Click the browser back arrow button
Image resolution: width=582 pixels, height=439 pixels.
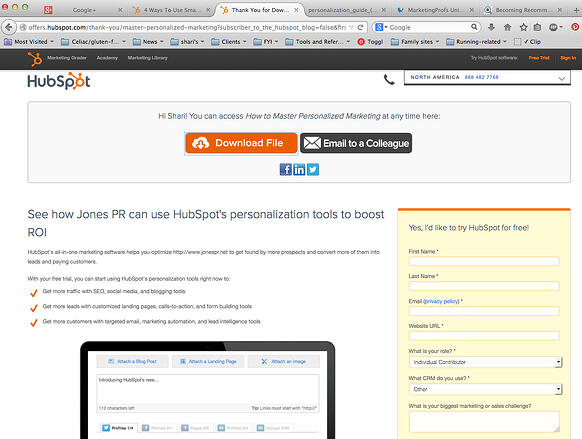click(9, 27)
